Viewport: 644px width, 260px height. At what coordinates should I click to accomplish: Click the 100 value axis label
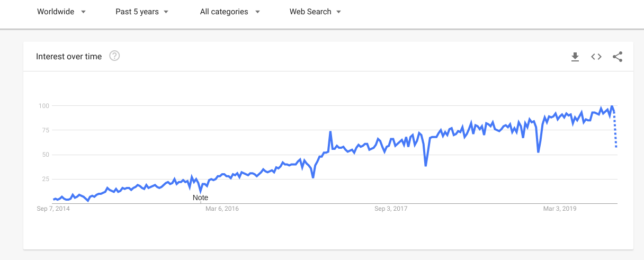pos(43,106)
